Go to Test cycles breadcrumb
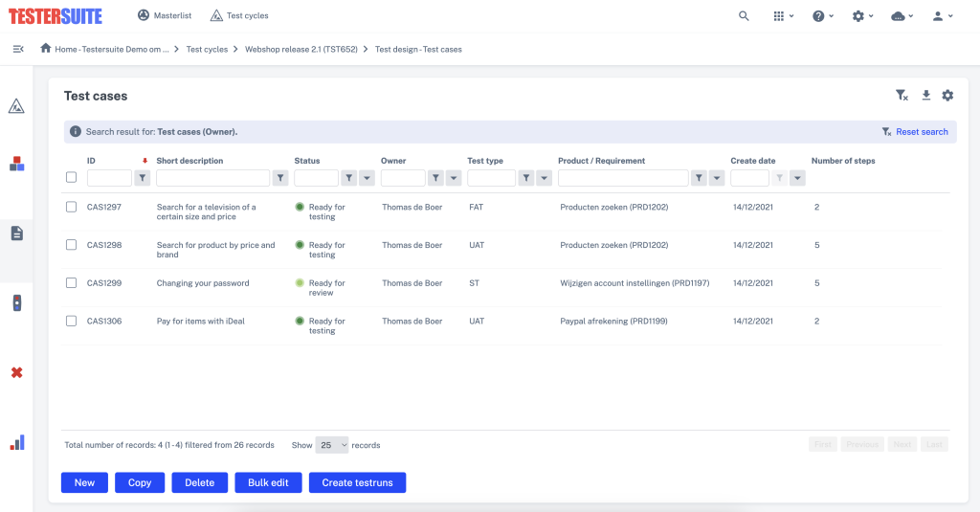Screen dimensions: 980x512 (207, 50)
